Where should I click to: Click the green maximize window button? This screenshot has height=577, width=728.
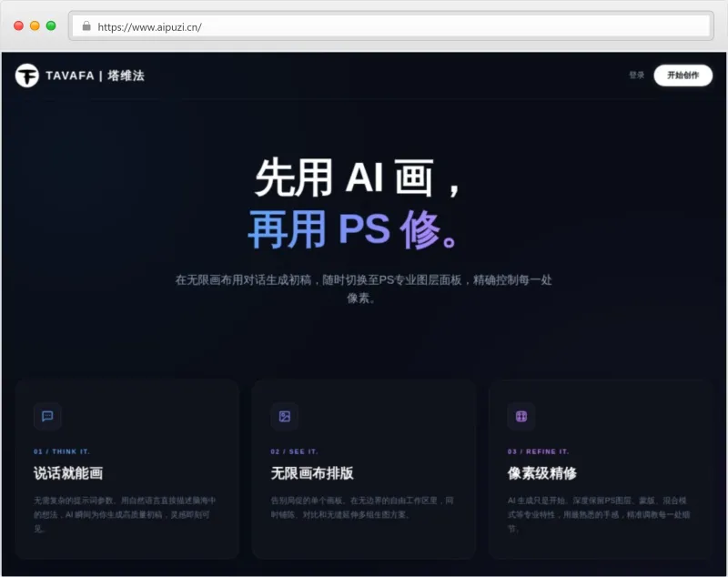[x=51, y=26]
